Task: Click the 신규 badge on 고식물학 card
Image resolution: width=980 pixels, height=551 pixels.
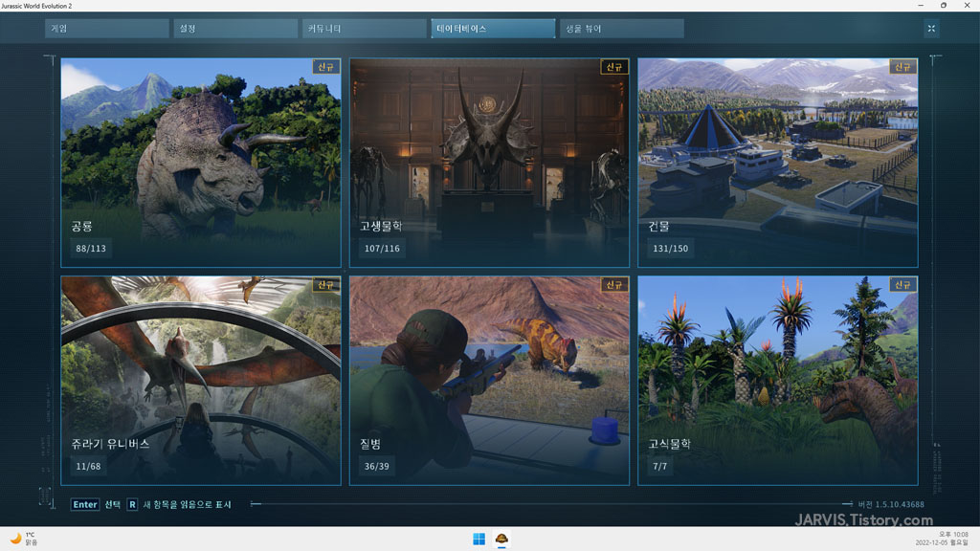Action: pos(903,285)
